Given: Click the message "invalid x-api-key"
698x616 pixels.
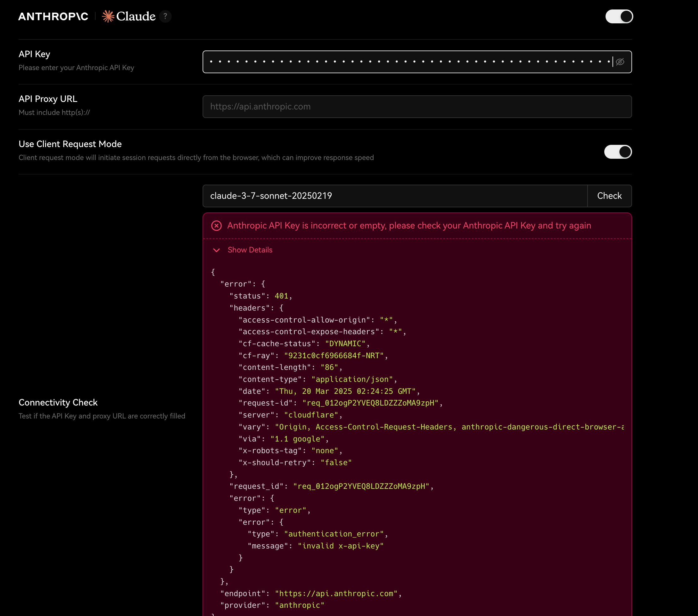Looking at the screenshot, I should (340, 546).
